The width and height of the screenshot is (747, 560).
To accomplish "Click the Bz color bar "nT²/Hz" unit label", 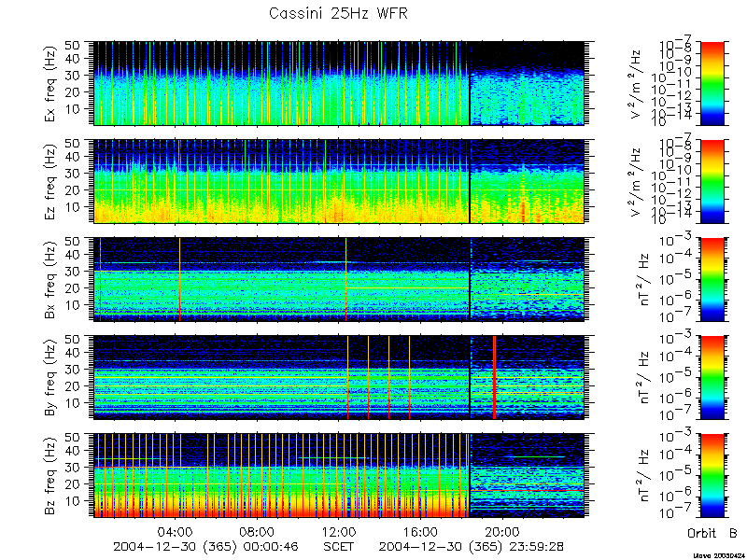I will (644, 476).
